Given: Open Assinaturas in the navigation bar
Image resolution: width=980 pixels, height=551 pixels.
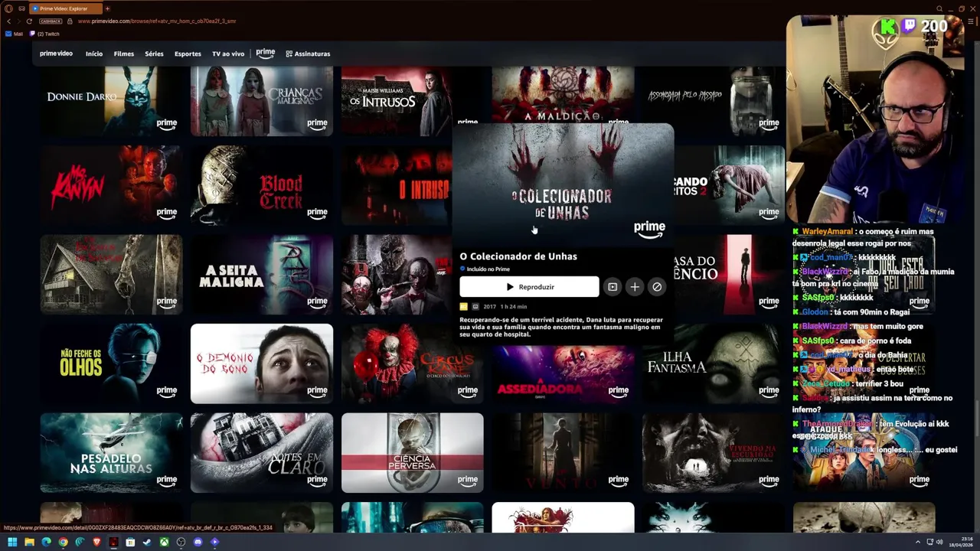Looking at the screenshot, I should pos(308,54).
